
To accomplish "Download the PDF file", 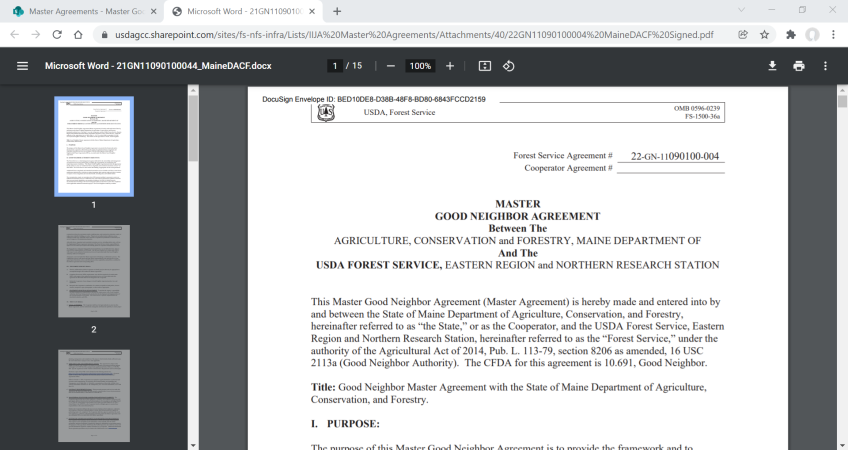I will [772, 66].
